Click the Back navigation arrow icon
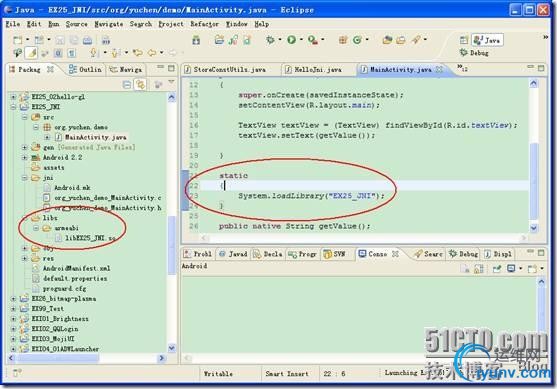Image resolution: width=557 pixels, height=389 pixels. (152, 53)
